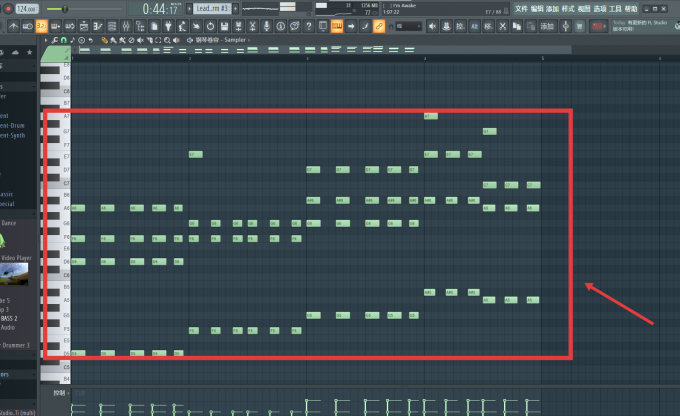Click the microphone recording icon
The height and width of the screenshot is (416, 680).
click(x=266, y=26)
